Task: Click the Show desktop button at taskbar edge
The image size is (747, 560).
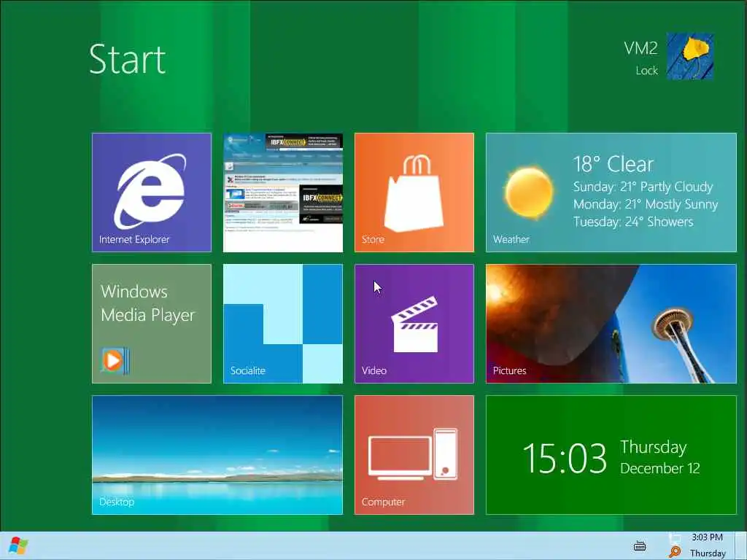Action: 740,545
